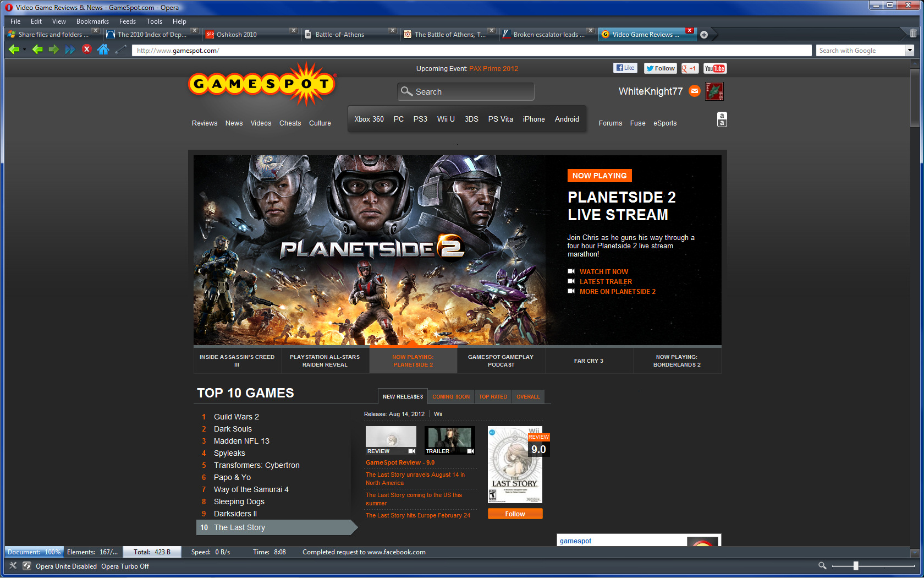Close the Battle-of-Athens tab

[392, 30]
